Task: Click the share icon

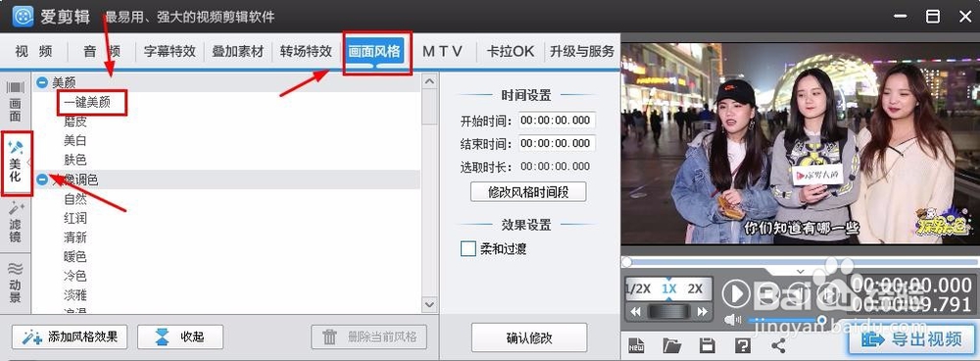Action: point(778,344)
